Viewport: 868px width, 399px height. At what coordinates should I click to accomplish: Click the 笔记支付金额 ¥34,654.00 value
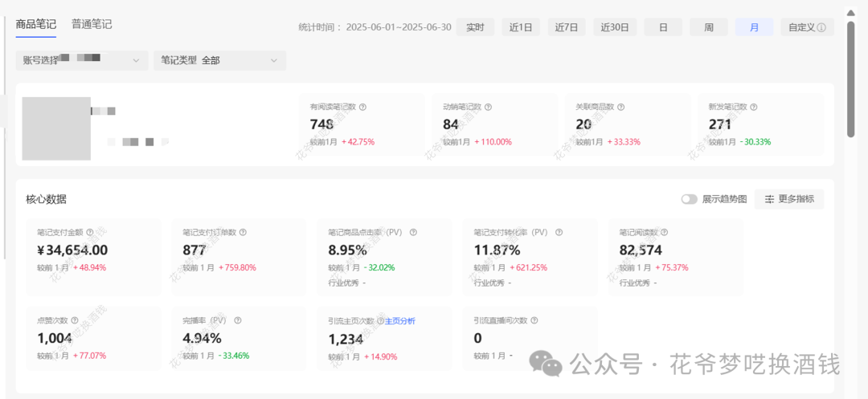pyautogui.click(x=72, y=250)
